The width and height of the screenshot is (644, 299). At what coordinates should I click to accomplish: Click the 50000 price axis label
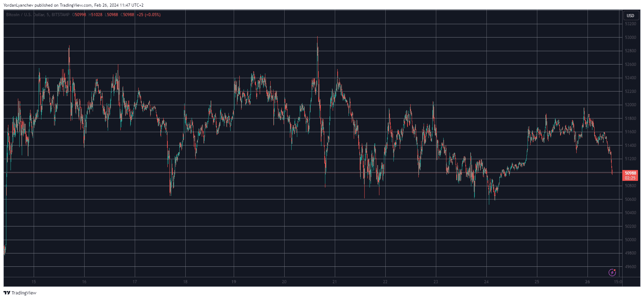coord(630,240)
